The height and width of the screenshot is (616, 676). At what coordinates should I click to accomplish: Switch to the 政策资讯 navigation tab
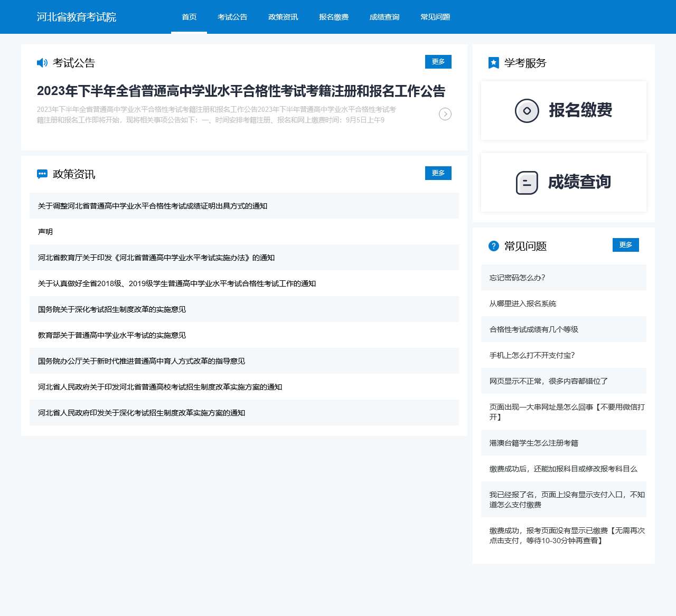[x=283, y=17]
